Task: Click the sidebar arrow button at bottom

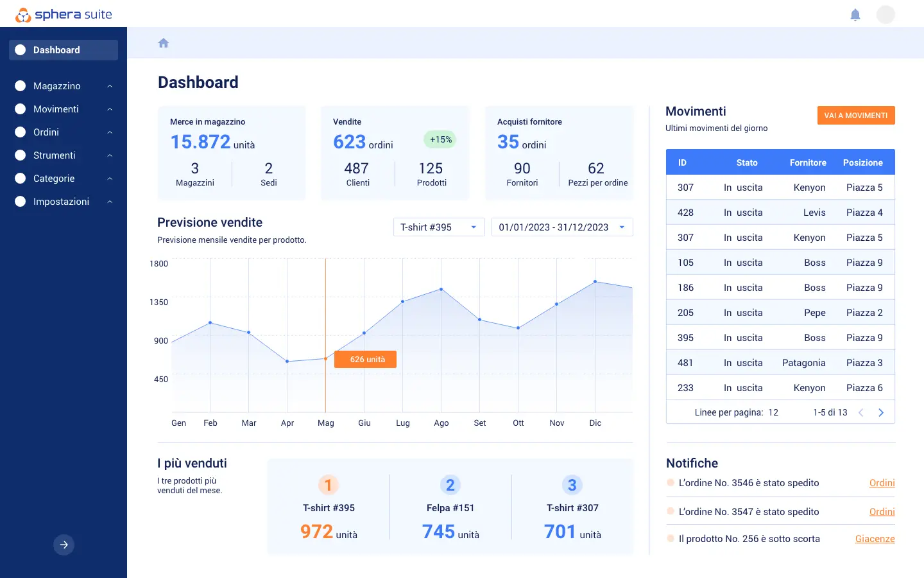Action: (64, 545)
